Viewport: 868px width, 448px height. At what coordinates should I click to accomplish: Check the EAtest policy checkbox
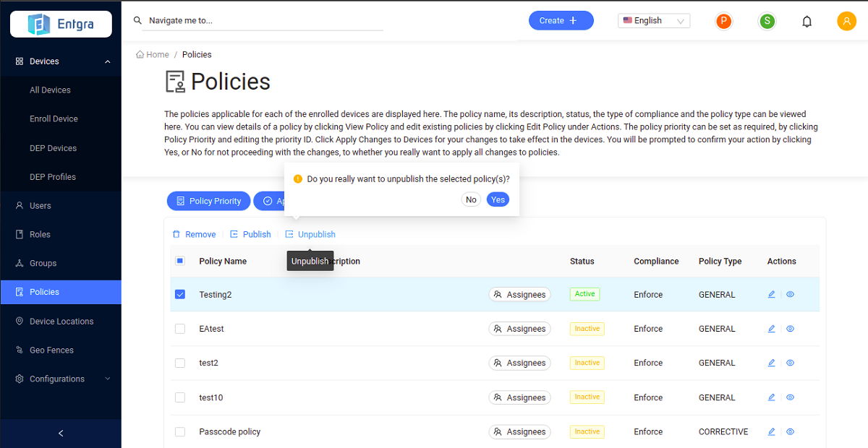(180, 329)
